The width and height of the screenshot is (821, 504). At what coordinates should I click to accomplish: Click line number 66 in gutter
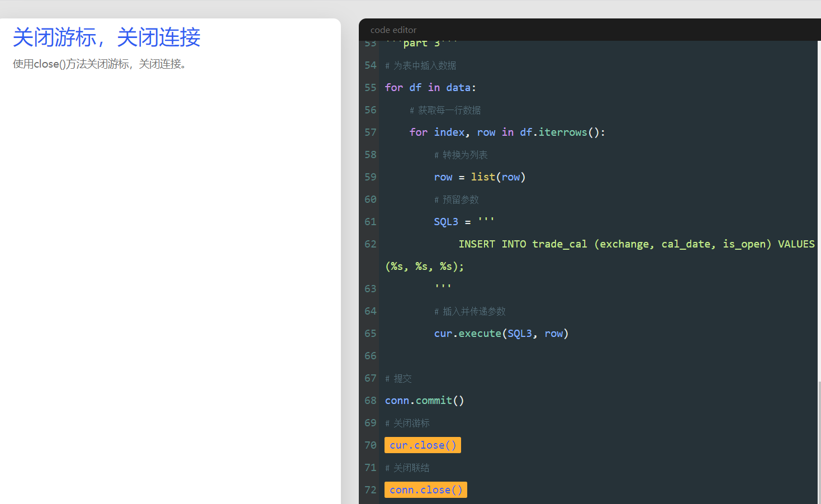371,356
